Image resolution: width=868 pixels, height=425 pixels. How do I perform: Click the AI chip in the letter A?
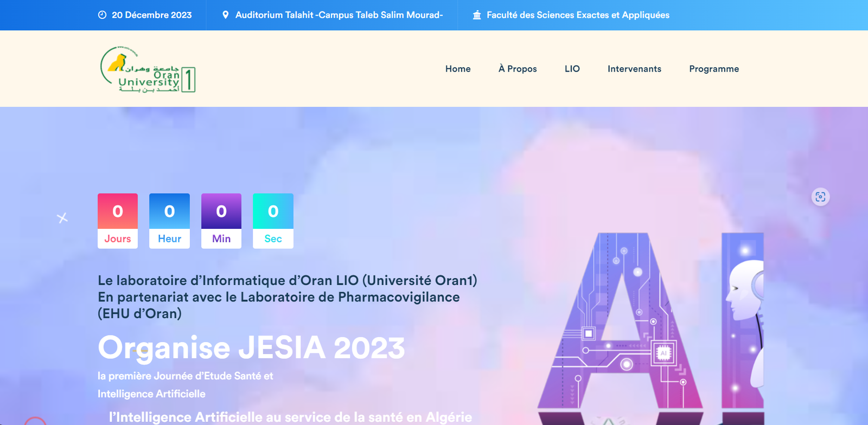(x=663, y=353)
